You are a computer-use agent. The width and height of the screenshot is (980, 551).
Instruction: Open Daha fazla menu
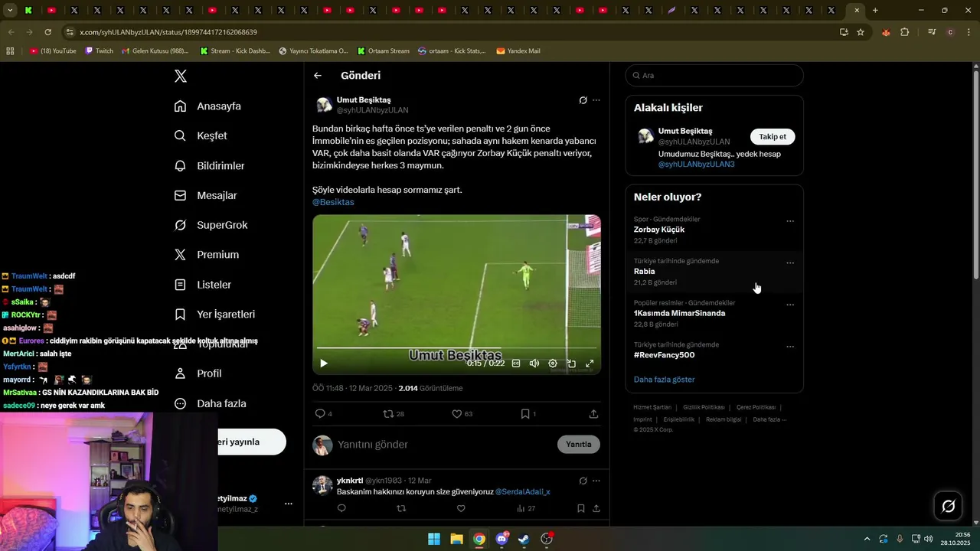(x=210, y=403)
